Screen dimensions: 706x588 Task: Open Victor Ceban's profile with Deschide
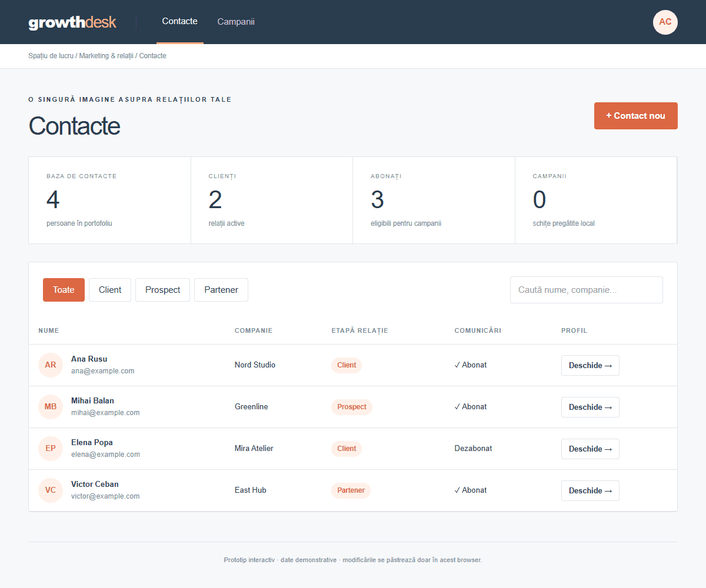(590, 490)
